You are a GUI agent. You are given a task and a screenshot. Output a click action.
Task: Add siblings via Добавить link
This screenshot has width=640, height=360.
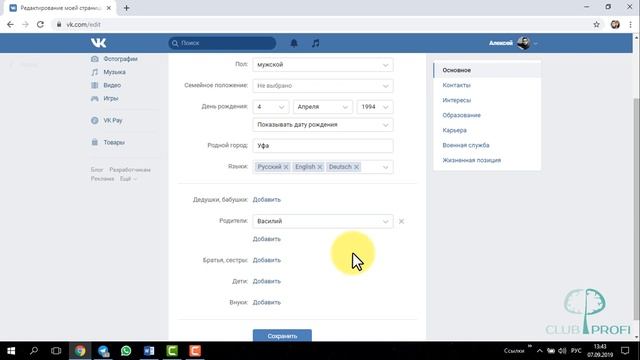[267, 260]
